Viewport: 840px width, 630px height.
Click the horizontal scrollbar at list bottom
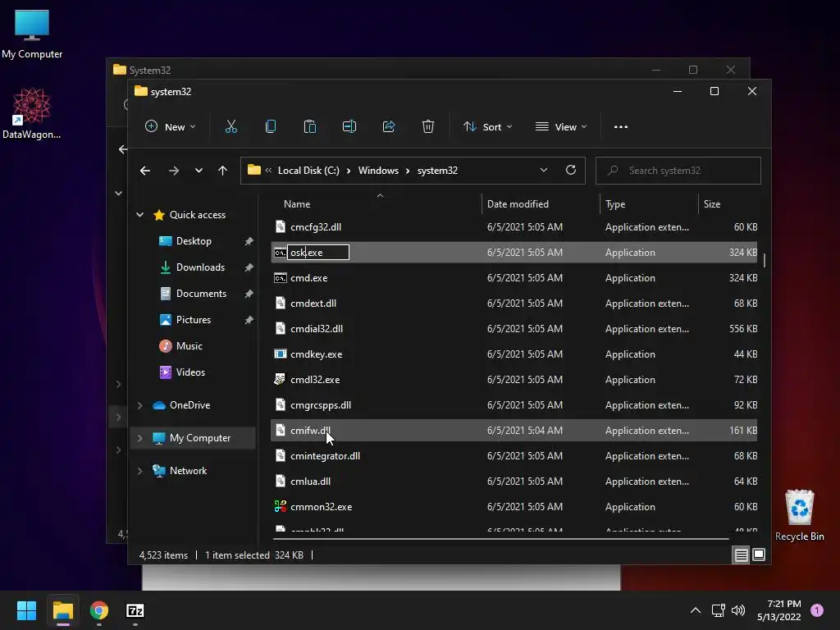pos(500,538)
